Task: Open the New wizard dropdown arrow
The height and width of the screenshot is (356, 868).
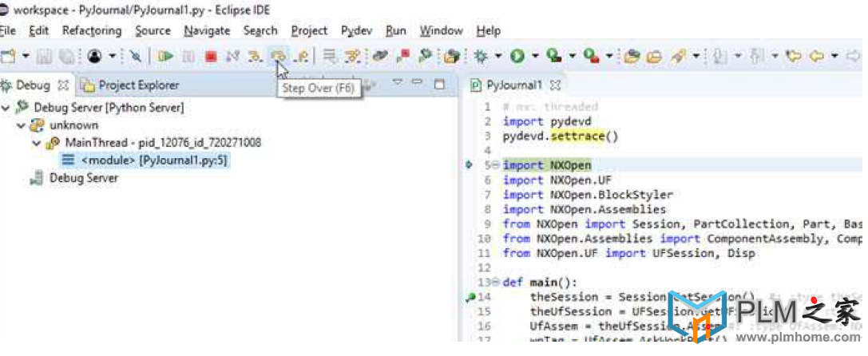Action: point(26,56)
